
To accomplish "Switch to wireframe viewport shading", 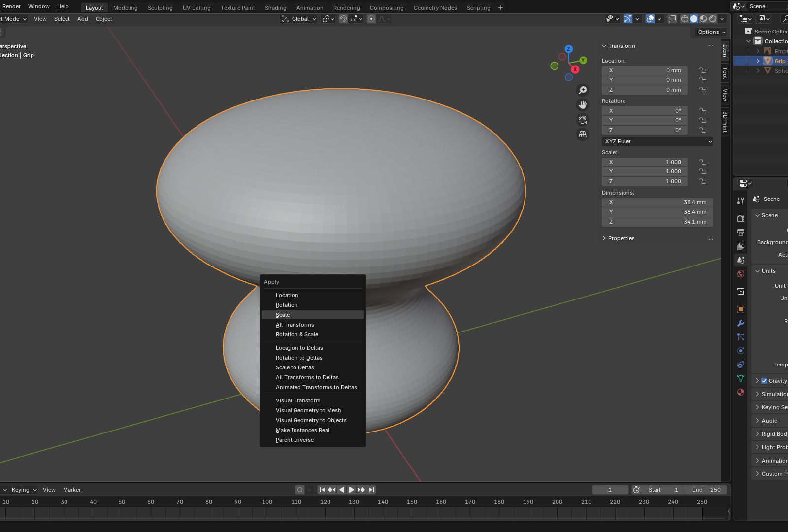I will coord(685,19).
